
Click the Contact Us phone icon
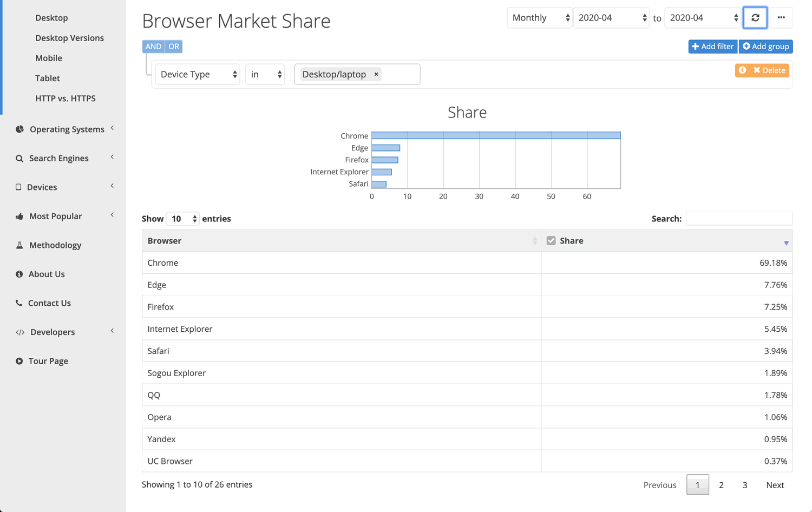(x=19, y=303)
